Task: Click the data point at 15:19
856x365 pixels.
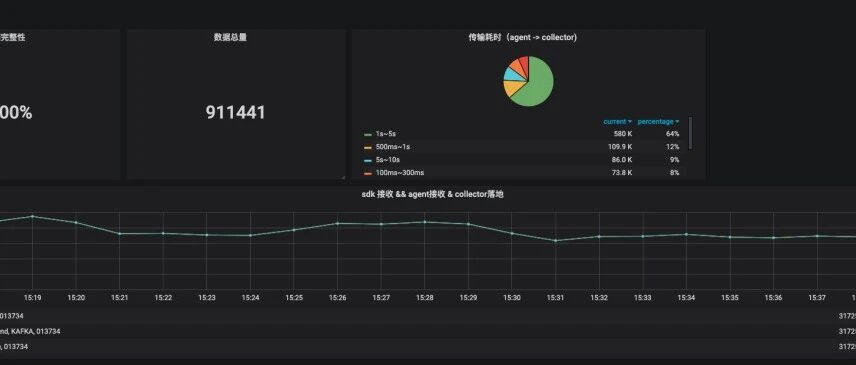Action: click(x=32, y=217)
